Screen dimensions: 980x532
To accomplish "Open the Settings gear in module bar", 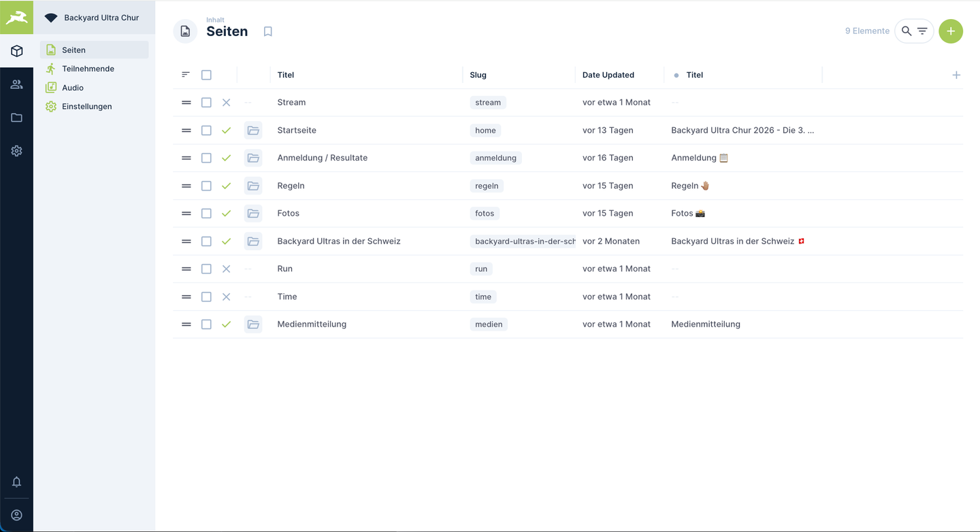I will click(x=16, y=151).
